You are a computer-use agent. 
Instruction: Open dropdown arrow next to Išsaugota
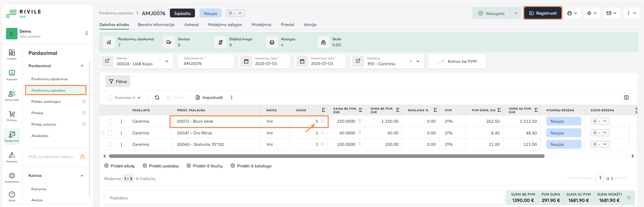[x=516, y=13]
